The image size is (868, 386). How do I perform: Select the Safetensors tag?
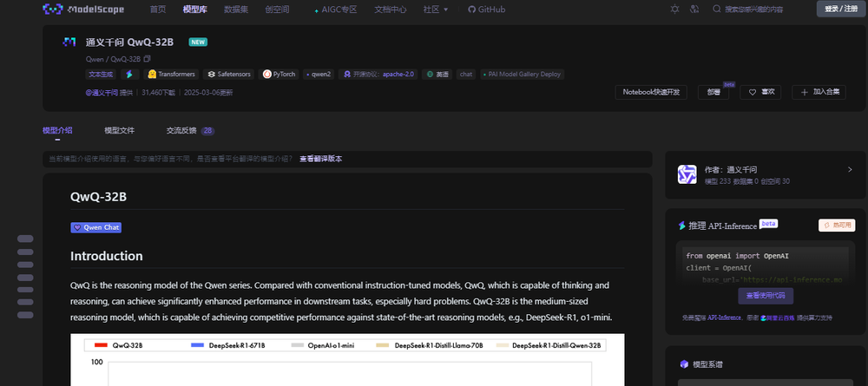[229, 74]
